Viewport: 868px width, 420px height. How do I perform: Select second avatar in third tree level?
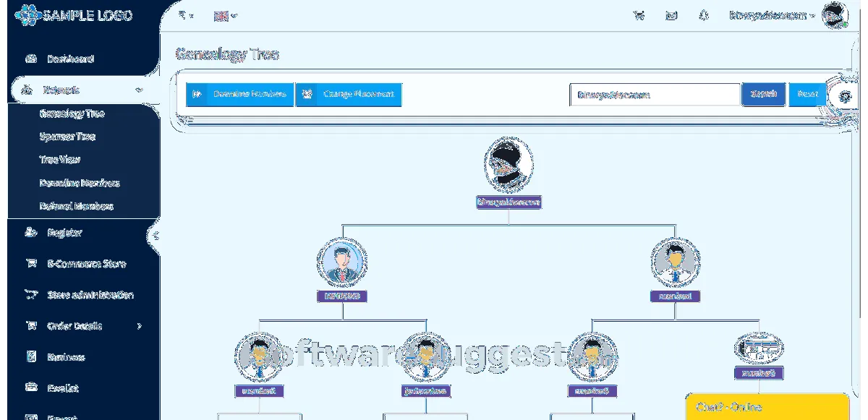coord(425,356)
